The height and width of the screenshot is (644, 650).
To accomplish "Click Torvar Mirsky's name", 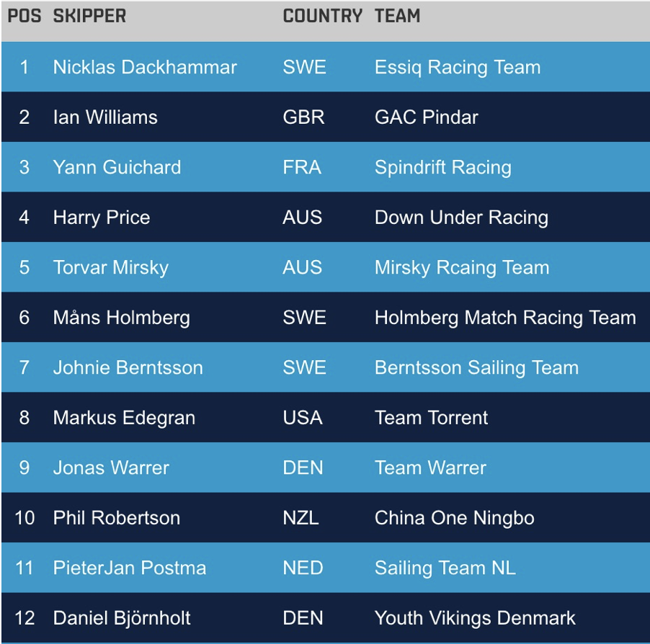I will [x=111, y=268].
